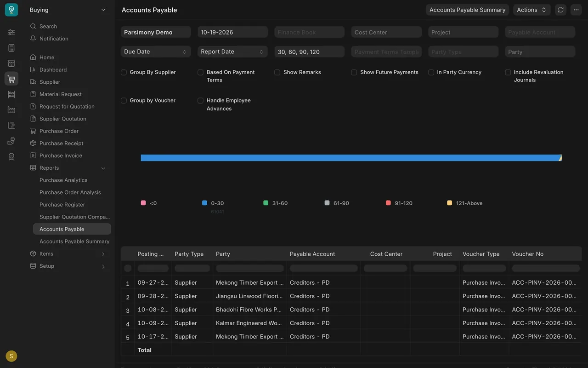
Task: Click the award ribbon icon in the rail
Action: click(11, 156)
